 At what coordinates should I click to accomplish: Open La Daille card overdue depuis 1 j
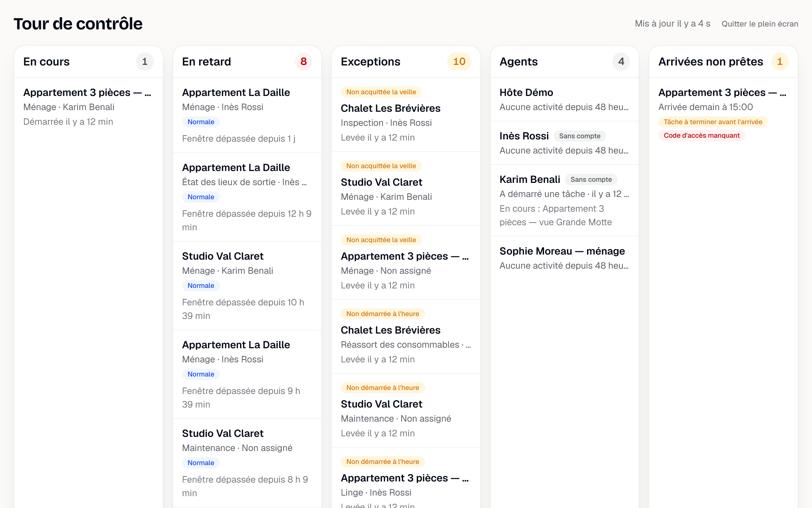click(x=247, y=115)
